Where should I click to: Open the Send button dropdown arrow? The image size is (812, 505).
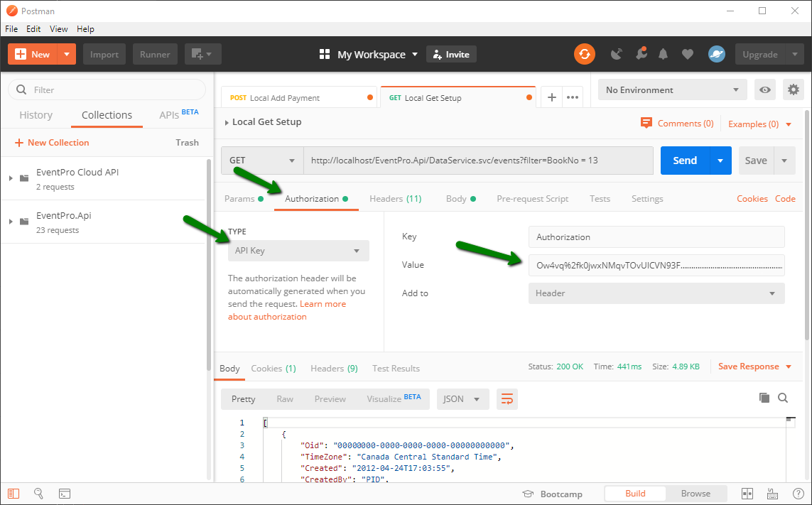click(x=720, y=160)
